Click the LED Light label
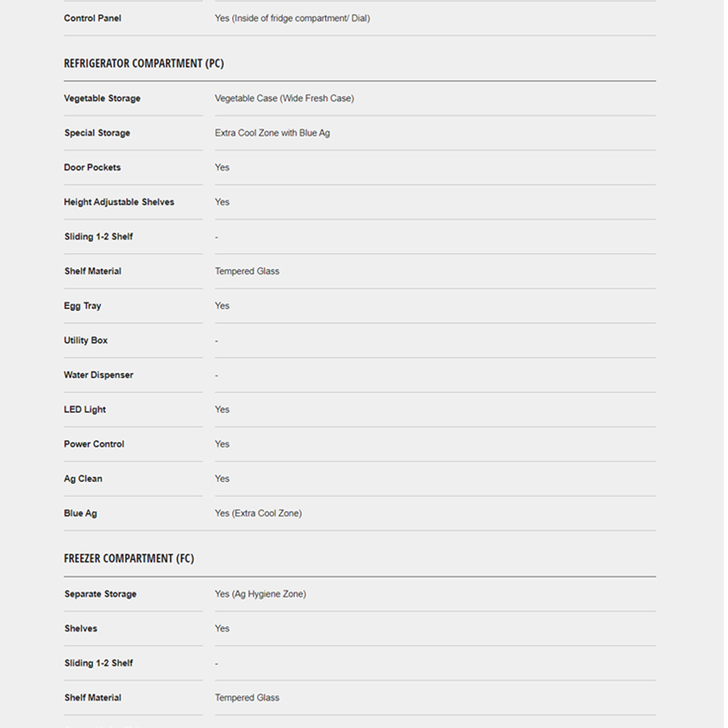This screenshot has width=728, height=728. [85, 409]
